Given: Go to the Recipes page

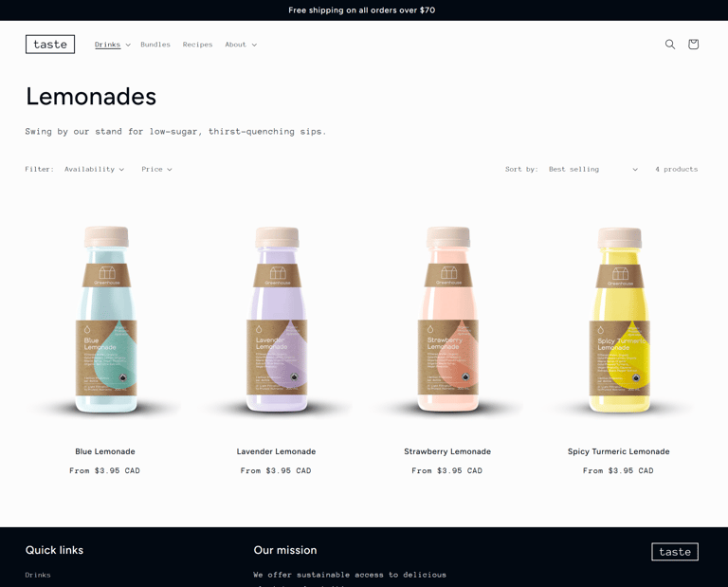Looking at the screenshot, I should click(197, 45).
